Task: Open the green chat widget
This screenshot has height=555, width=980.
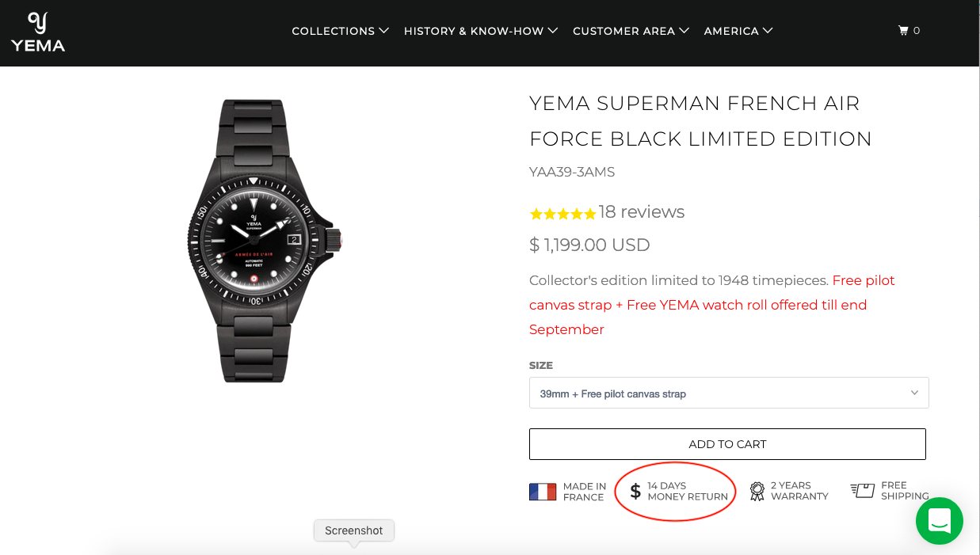Action: tap(939, 521)
